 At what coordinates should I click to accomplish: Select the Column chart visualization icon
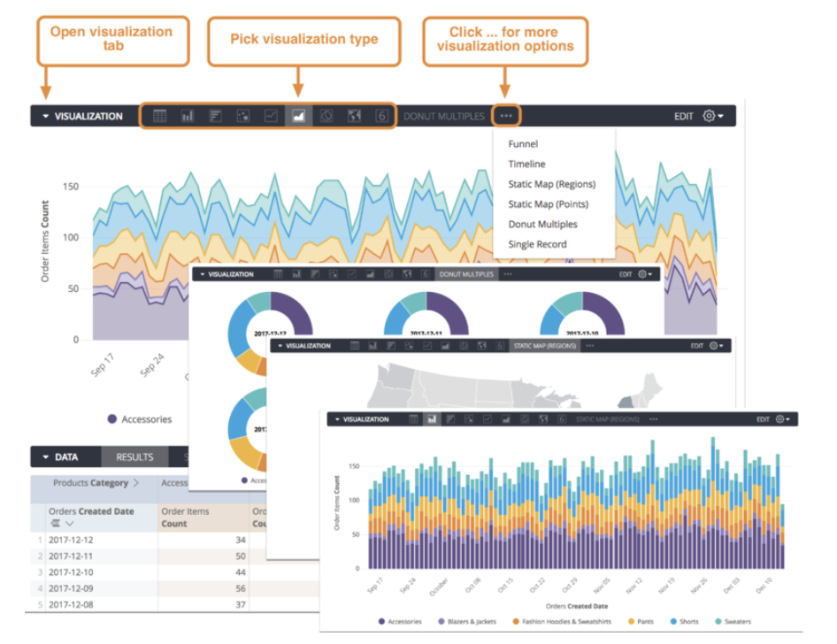[188, 116]
